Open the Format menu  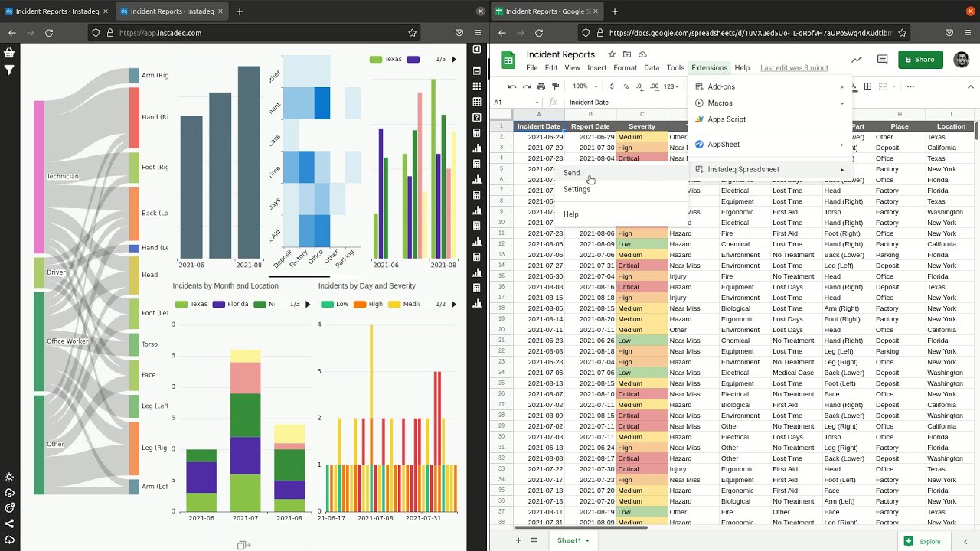625,67
